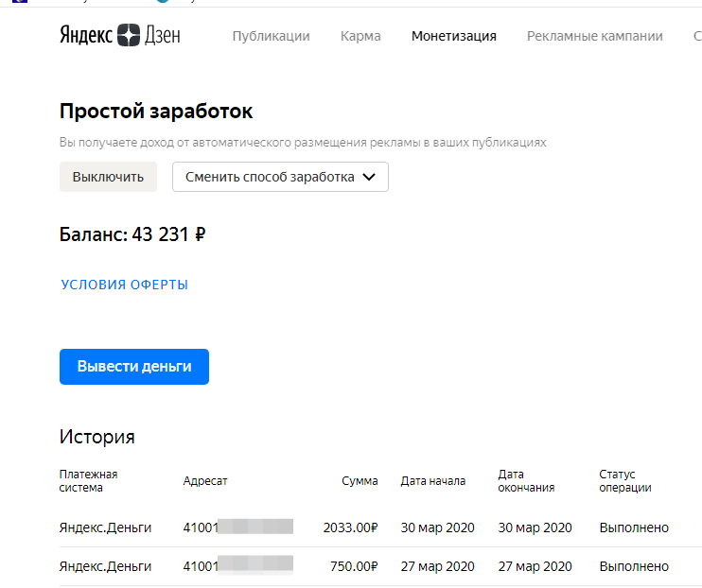Image resolution: width=702 pixels, height=588 pixels.
Task: Click the Простой заработок heading
Action: coord(156,111)
